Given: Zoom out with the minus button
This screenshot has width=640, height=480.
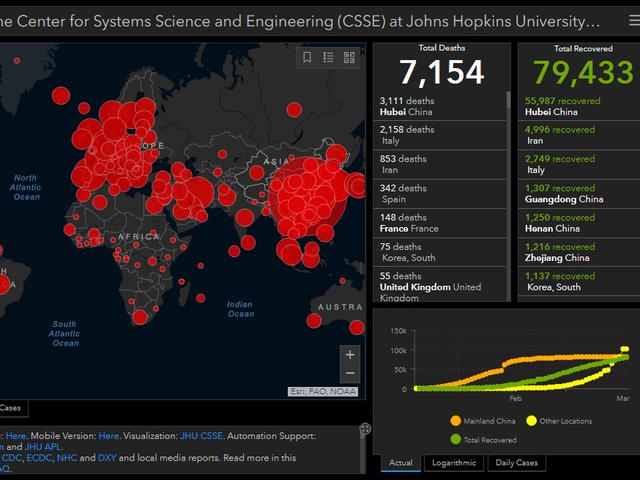Looking at the screenshot, I should pos(350,374).
